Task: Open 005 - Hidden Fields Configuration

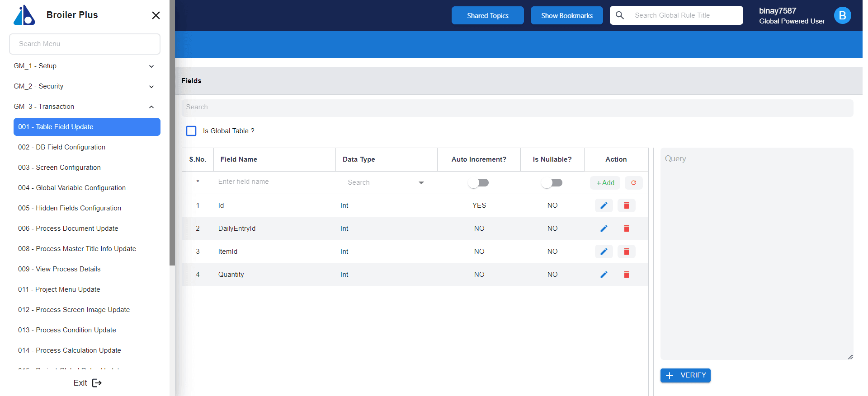Action: [87, 208]
